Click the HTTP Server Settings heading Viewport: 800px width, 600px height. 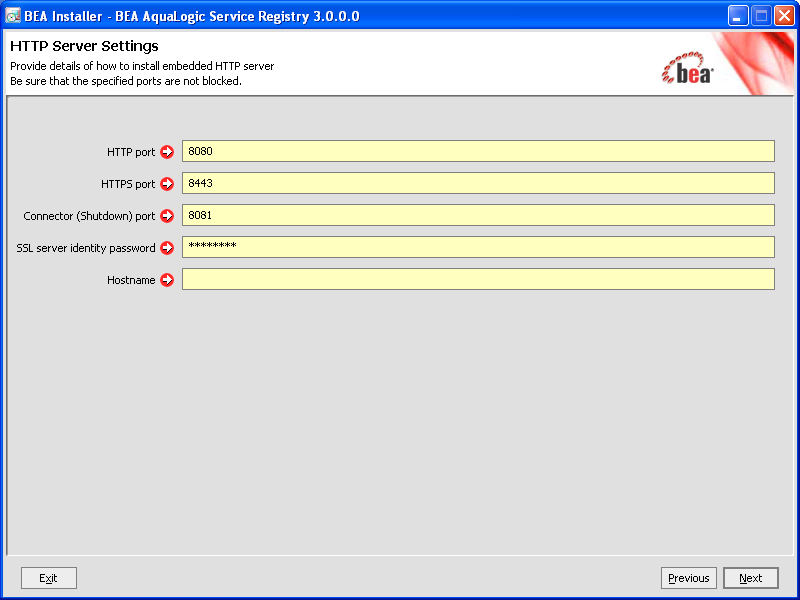tap(84, 46)
